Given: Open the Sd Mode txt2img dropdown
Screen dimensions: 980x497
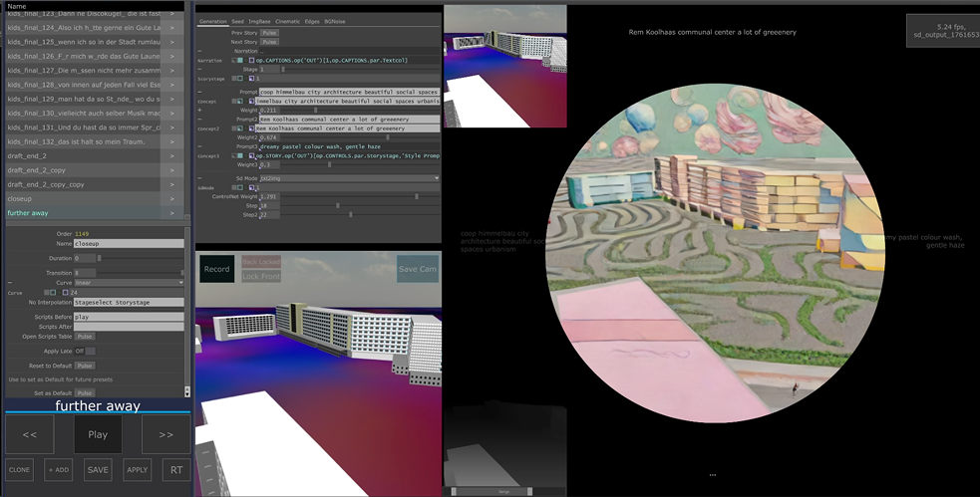Looking at the screenshot, I should (x=349, y=178).
